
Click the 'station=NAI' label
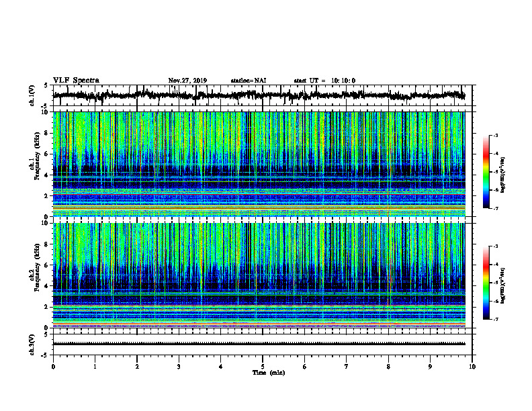249,81
